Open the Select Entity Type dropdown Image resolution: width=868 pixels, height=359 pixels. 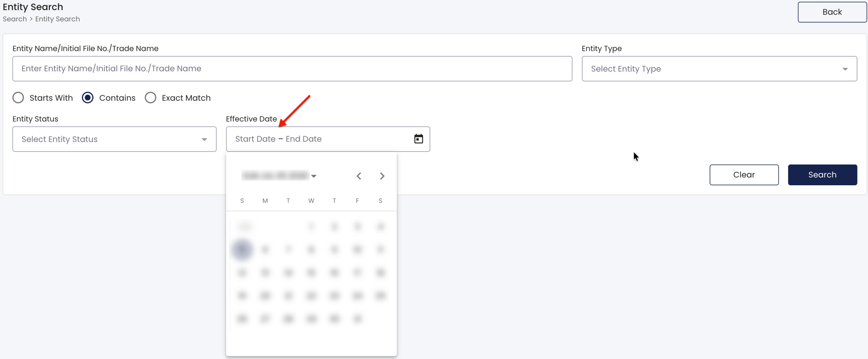tap(719, 69)
